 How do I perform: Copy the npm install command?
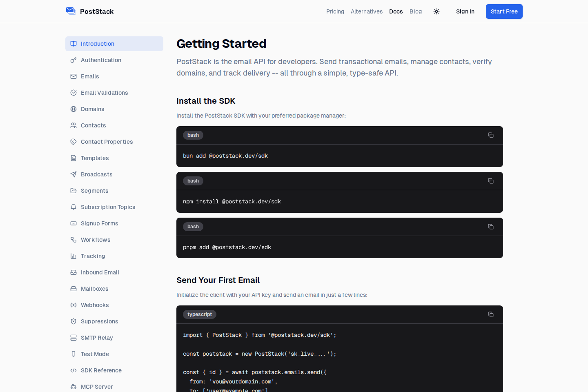pyautogui.click(x=491, y=181)
